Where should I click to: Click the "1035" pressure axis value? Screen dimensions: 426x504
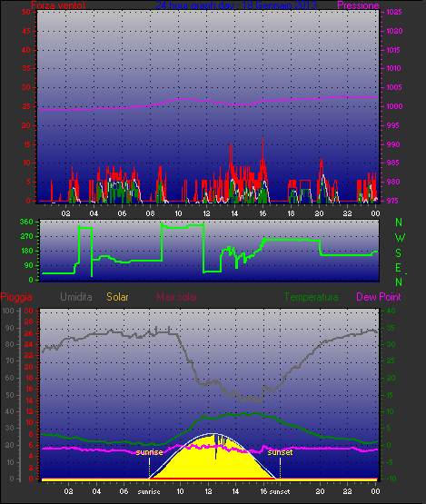[394, 12]
